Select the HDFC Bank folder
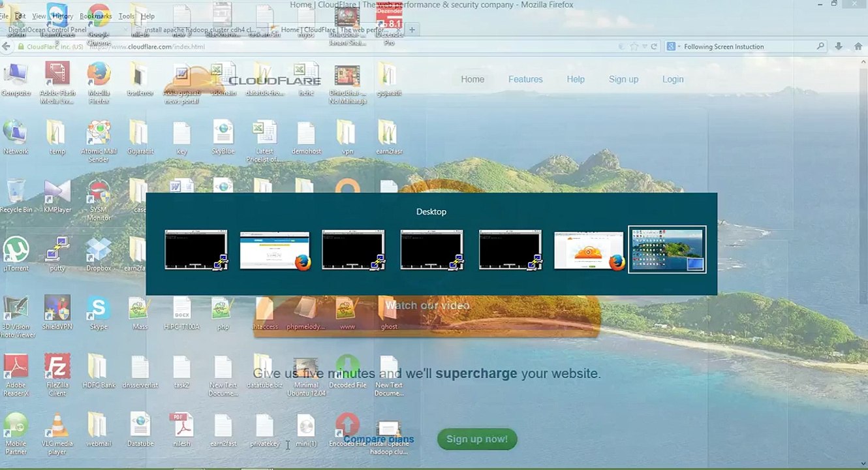Viewport: 868px width, 470px height. click(x=99, y=371)
